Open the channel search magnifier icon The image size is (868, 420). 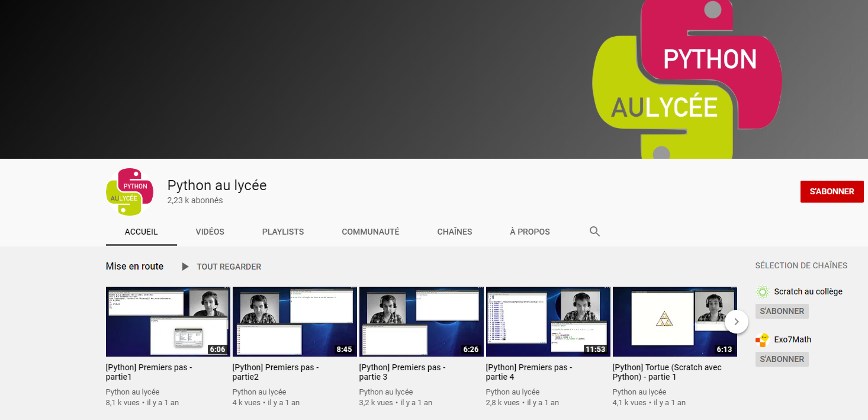pyautogui.click(x=595, y=232)
